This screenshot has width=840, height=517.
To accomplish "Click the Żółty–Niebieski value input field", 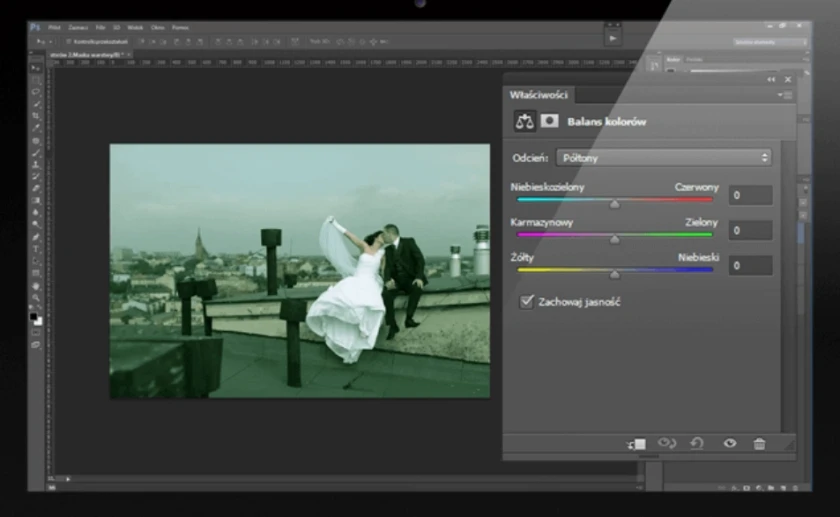I will [x=750, y=266].
